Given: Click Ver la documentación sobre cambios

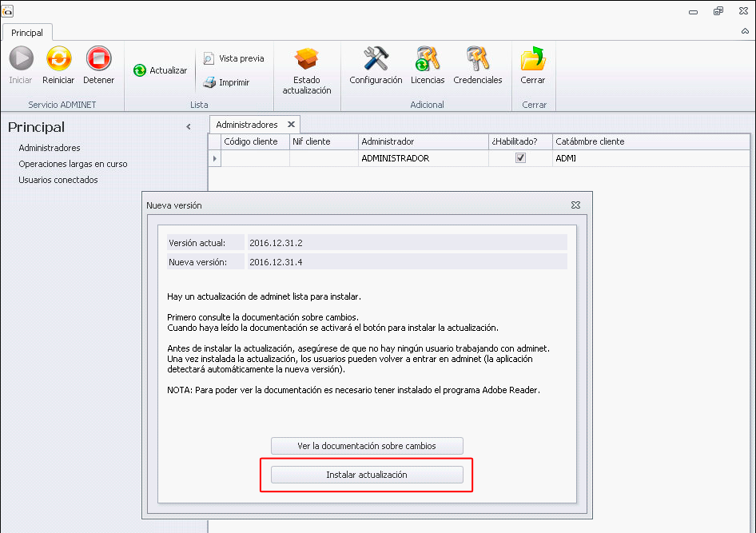Looking at the screenshot, I should click(x=367, y=446).
